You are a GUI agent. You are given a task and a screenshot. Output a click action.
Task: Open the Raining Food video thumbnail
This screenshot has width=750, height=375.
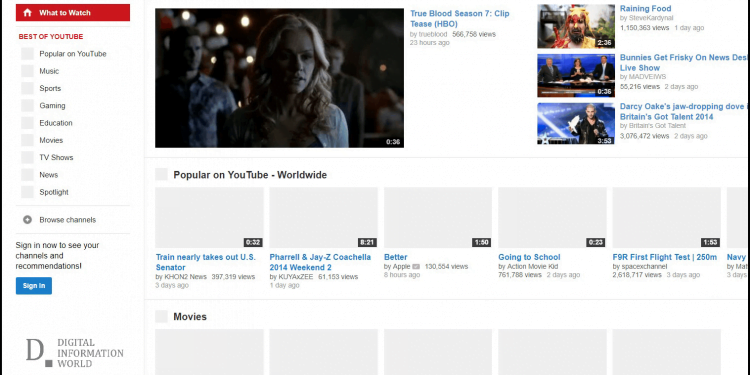click(x=576, y=26)
